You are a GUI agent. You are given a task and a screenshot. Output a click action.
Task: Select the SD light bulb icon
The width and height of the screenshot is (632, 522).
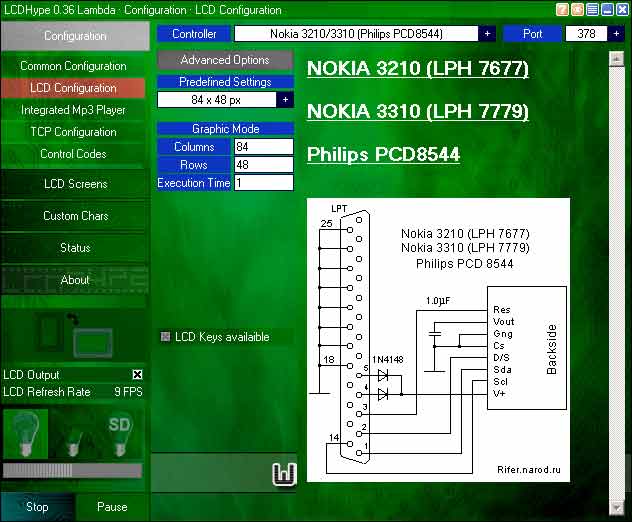pyautogui.click(x=119, y=435)
